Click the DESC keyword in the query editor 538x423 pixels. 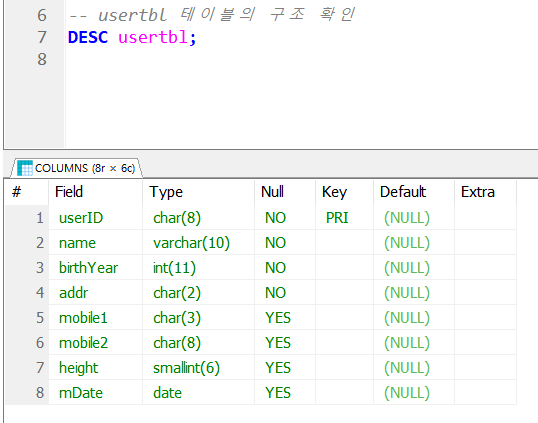(x=88, y=37)
